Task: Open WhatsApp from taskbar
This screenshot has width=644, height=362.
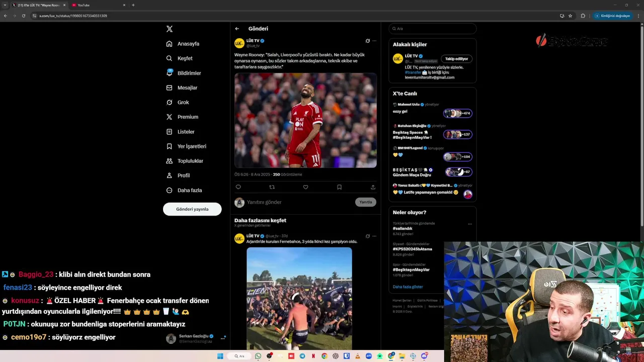Action: tap(258, 356)
